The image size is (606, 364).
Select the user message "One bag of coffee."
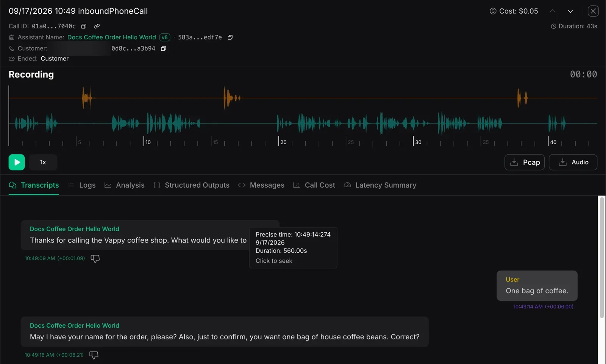(x=537, y=286)
